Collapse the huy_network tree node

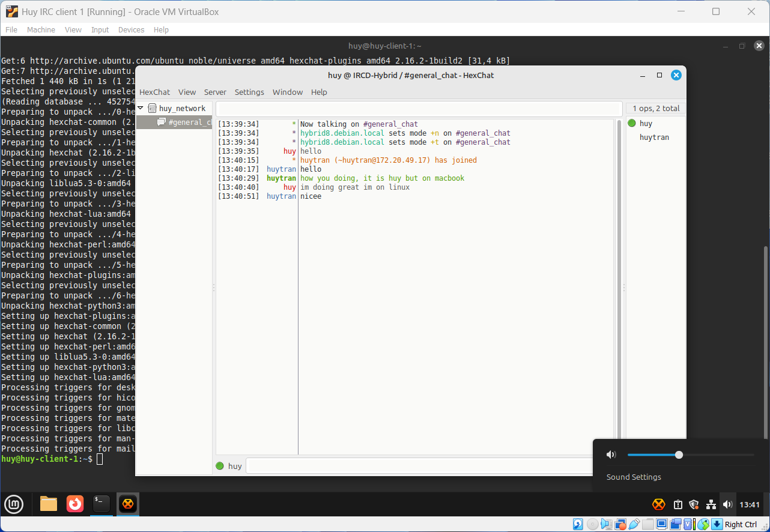tap(141, 108)
